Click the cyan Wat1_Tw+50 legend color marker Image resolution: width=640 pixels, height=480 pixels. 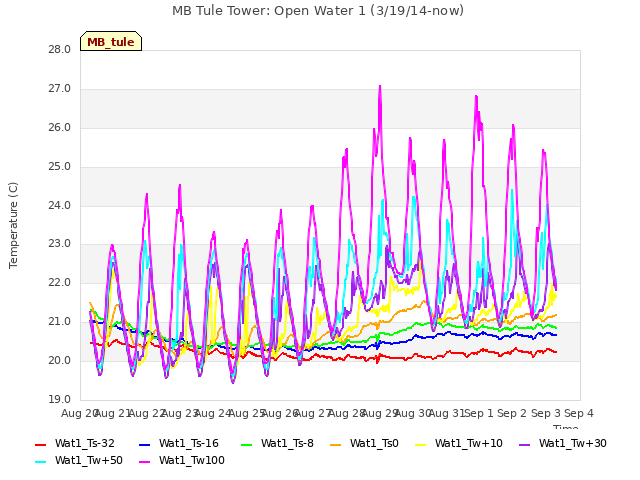(41, 462)
